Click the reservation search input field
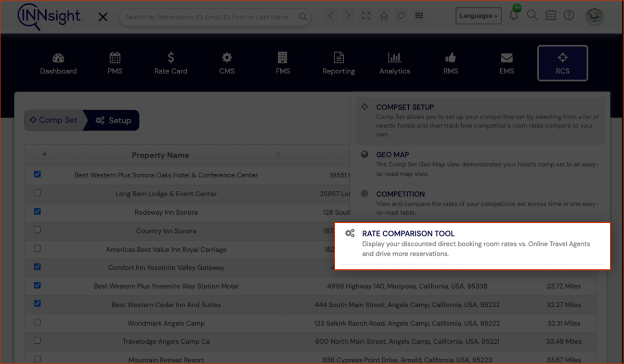The width and height of the screenshot is (624, 364). coord(215,17)
